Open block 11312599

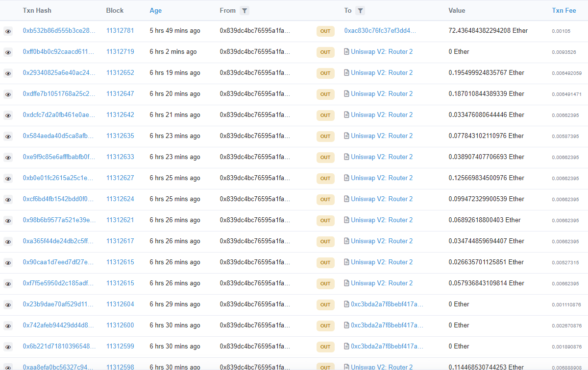[120, 346]
